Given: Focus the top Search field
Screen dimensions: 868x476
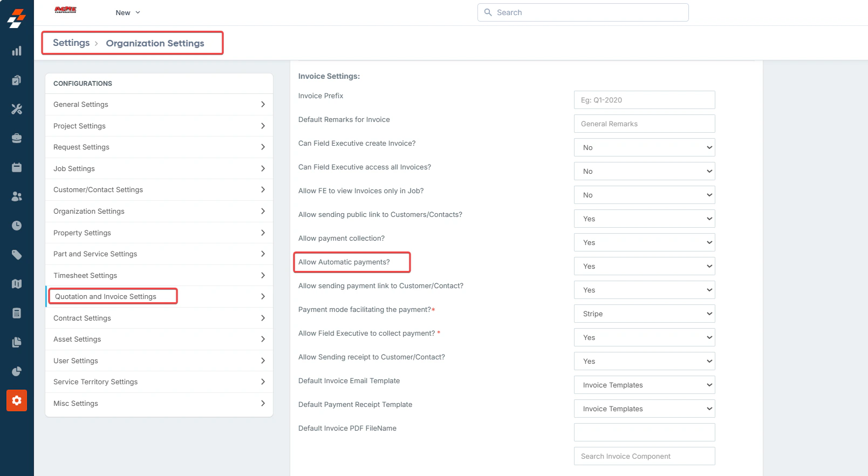Looking at the screenshot, I should [583, 12].
